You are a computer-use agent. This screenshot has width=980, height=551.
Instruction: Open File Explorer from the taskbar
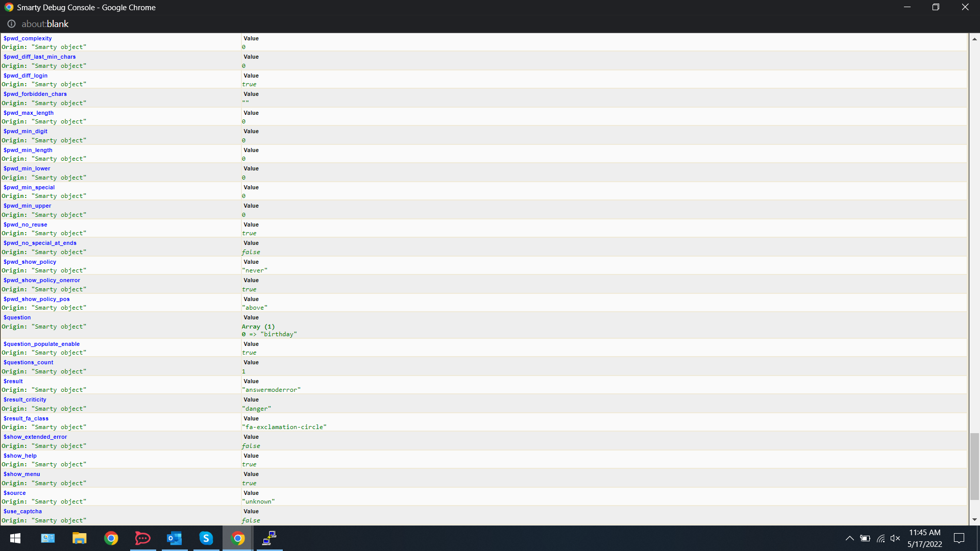[x=79, y=538]
